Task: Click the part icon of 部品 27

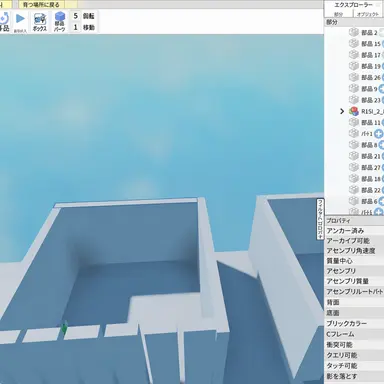Action: pos(353,168)
